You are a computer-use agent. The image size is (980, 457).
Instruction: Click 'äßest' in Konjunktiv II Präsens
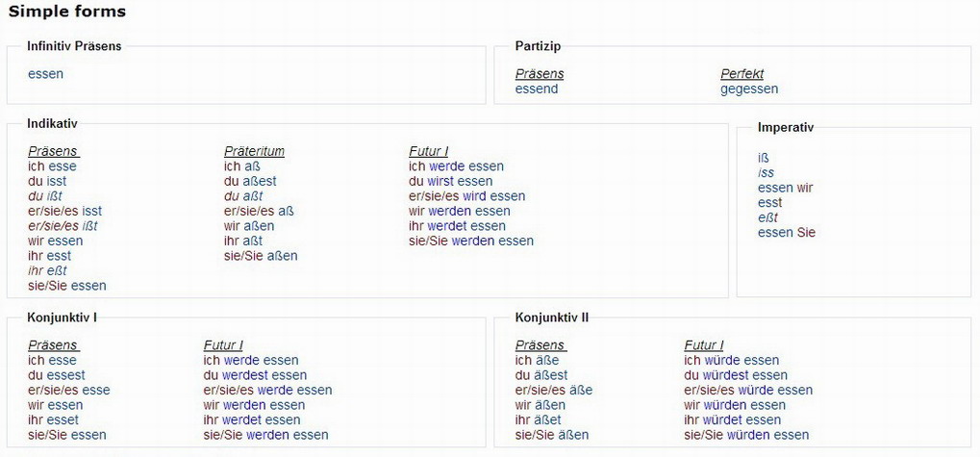pos(550,375)
